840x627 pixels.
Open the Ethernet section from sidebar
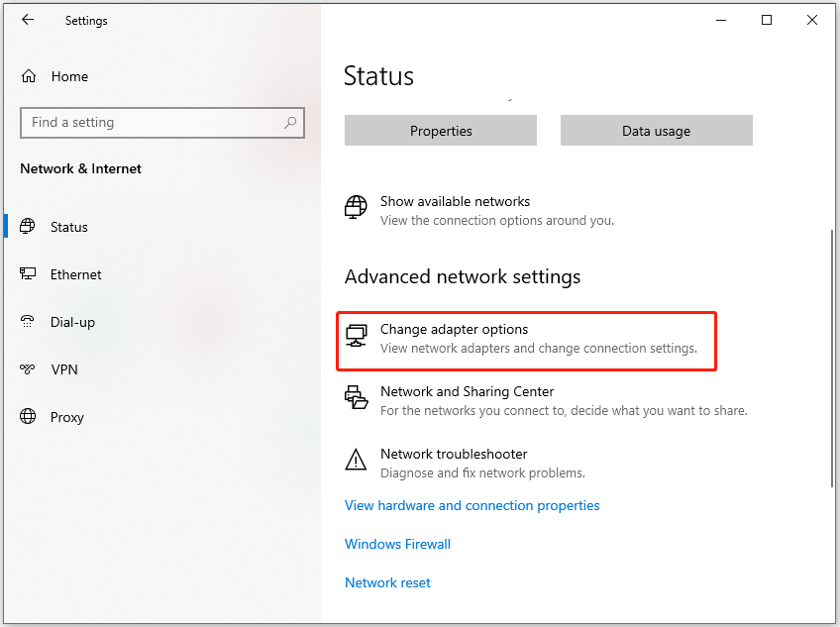[76, 274]
